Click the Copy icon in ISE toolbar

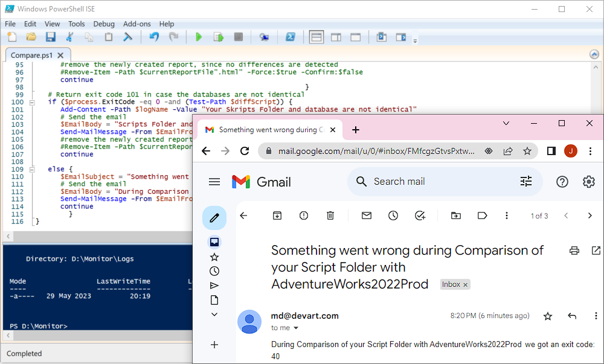[x=89, y=37]
